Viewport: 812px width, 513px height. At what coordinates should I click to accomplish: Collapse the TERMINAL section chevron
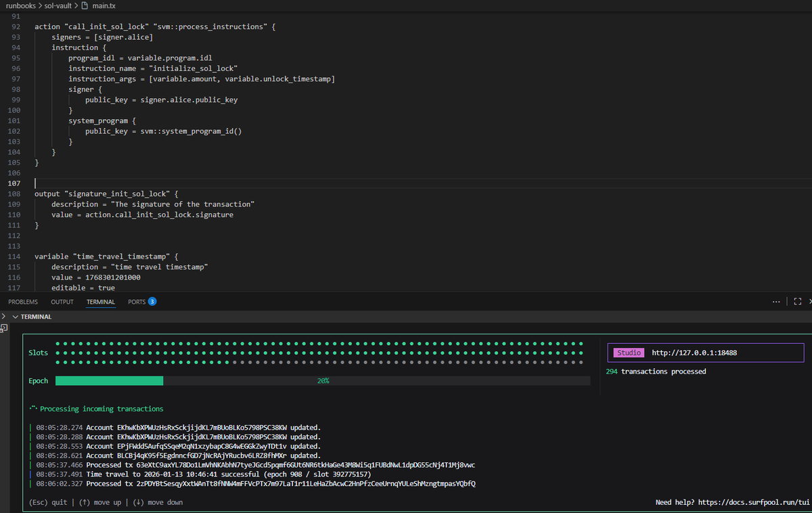click(16, 317)
